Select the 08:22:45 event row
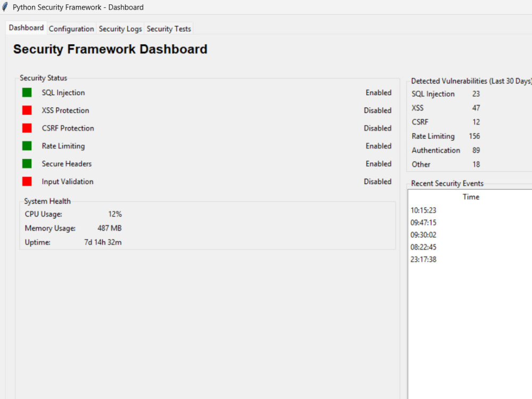Viewport: 532px width, 399px height. (470, 247)
